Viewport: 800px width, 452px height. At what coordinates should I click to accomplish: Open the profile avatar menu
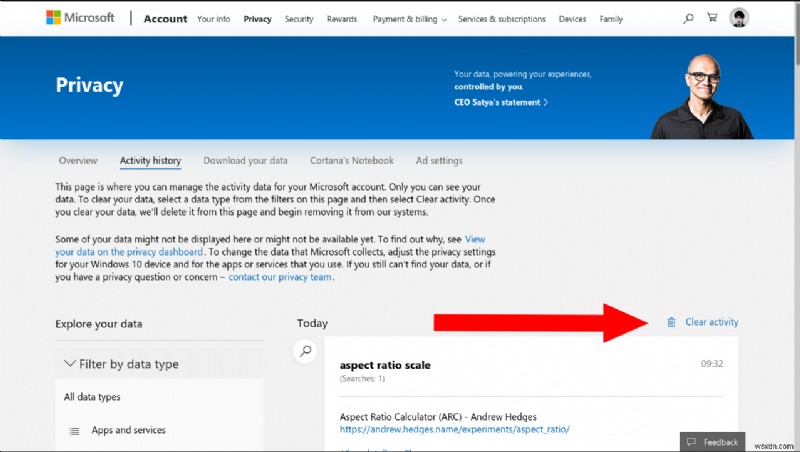pyautogui.click(x=739, y=18)
